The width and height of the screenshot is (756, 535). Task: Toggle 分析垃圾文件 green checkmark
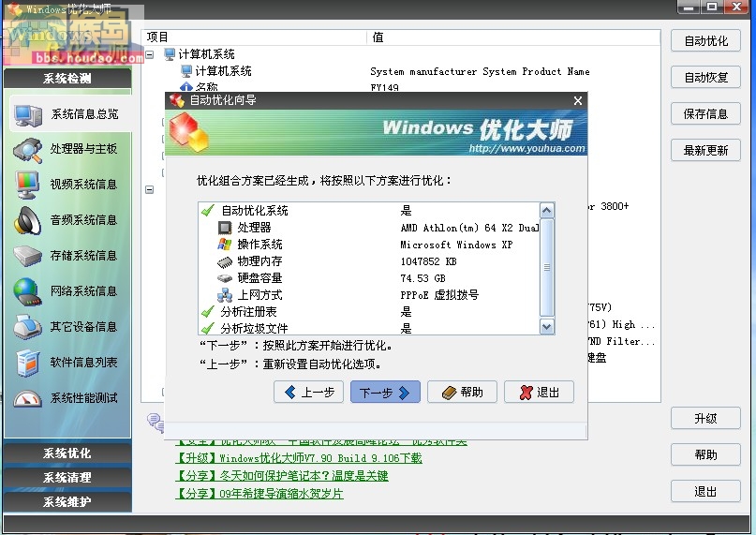(208, 329)
